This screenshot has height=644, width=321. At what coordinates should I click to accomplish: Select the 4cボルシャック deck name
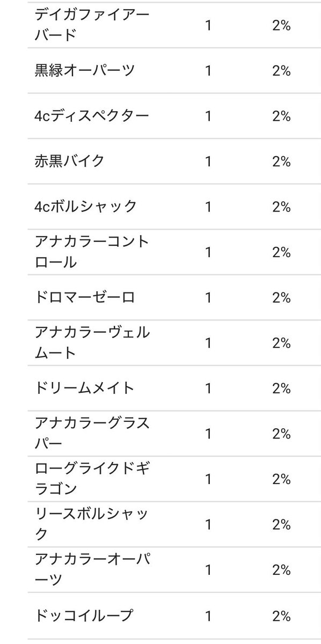click(x=86, y=207)
